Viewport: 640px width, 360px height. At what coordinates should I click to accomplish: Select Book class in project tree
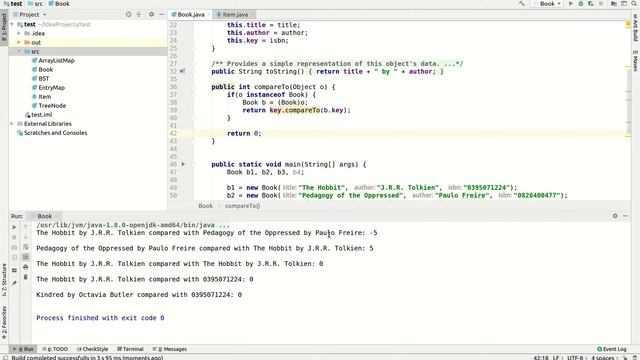point(42,69)
